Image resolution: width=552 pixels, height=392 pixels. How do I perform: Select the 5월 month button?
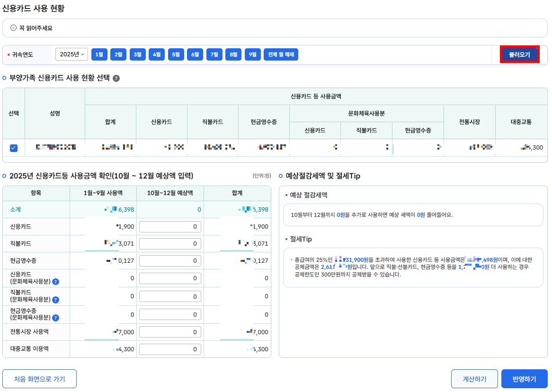point(176,54)
